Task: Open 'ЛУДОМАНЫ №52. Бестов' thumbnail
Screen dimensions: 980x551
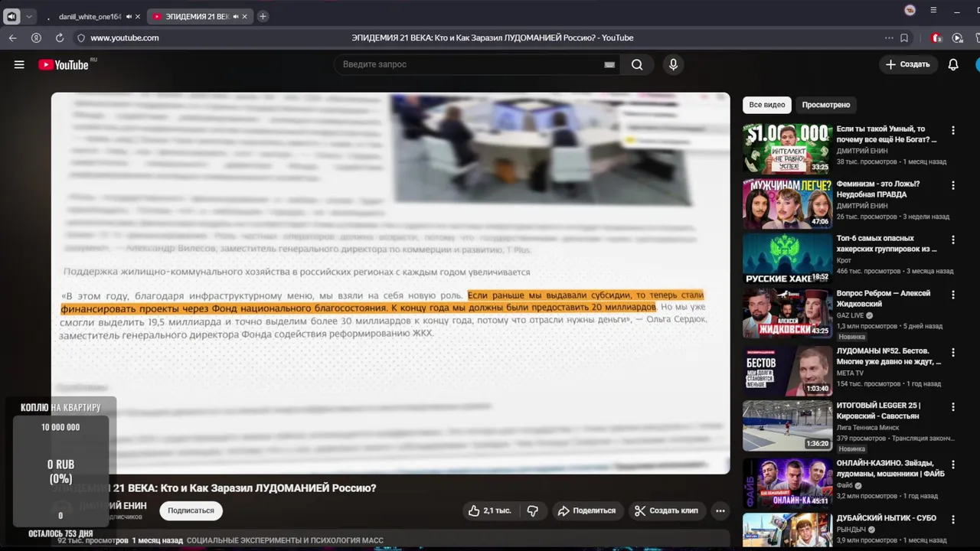Action: click(x=787, y=370)
